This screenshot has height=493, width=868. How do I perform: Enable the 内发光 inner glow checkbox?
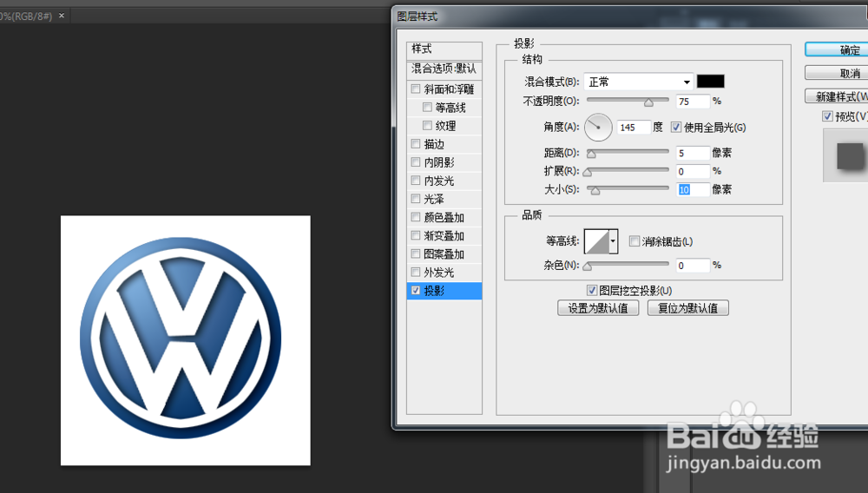coord(416,181)
